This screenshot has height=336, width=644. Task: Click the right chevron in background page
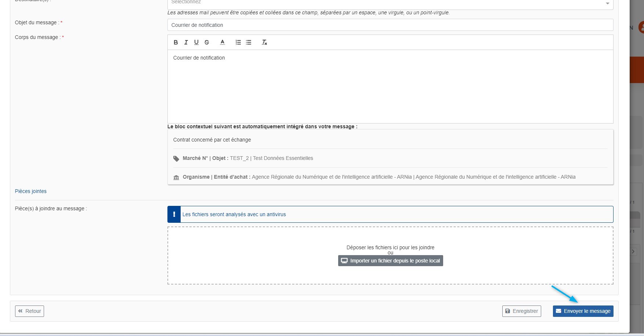click(x=633, y=252)
